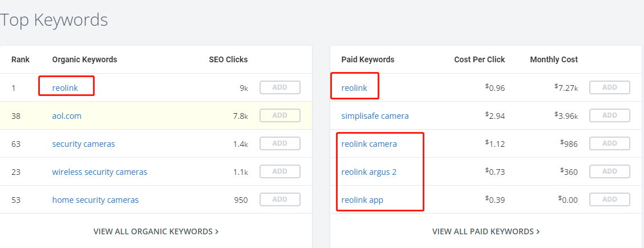Open the reolink app paid keyword
Viewport: 644px width, 248px height.
pos(362,201)
